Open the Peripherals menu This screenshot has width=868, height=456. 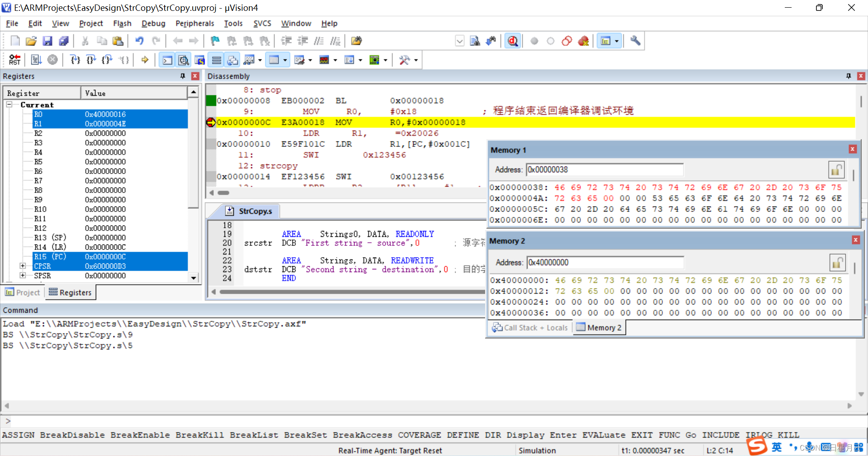click(x=195, y=24)
